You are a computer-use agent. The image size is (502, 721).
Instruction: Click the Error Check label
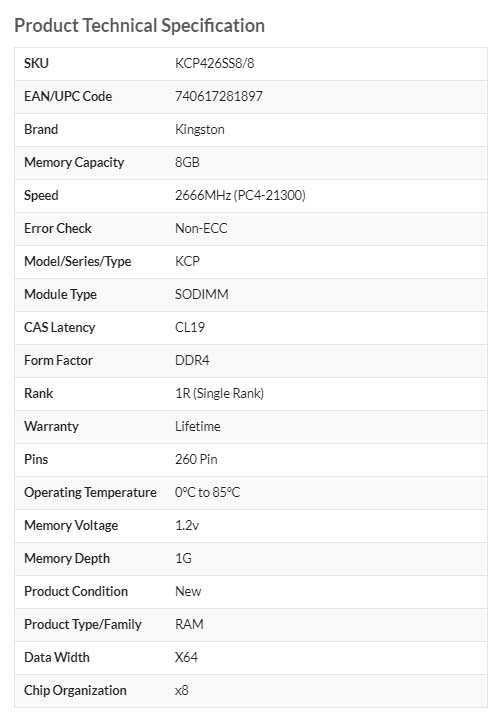pos(58,228)
